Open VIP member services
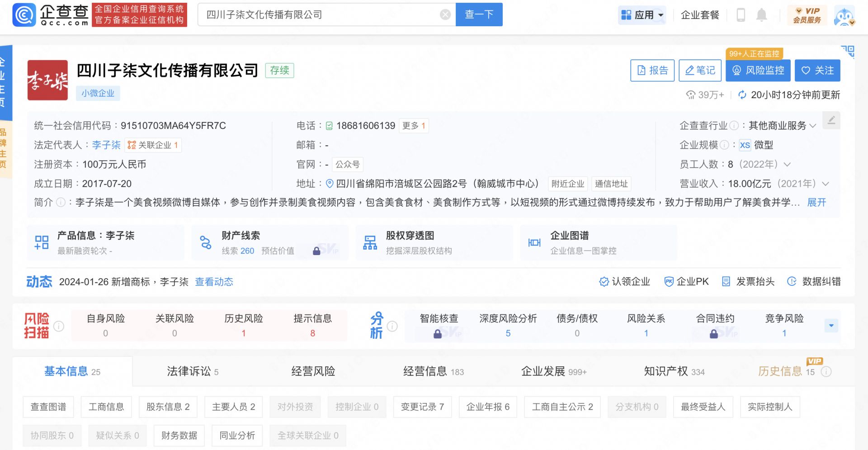The image size is (868, 450). [x=807, y=15]
